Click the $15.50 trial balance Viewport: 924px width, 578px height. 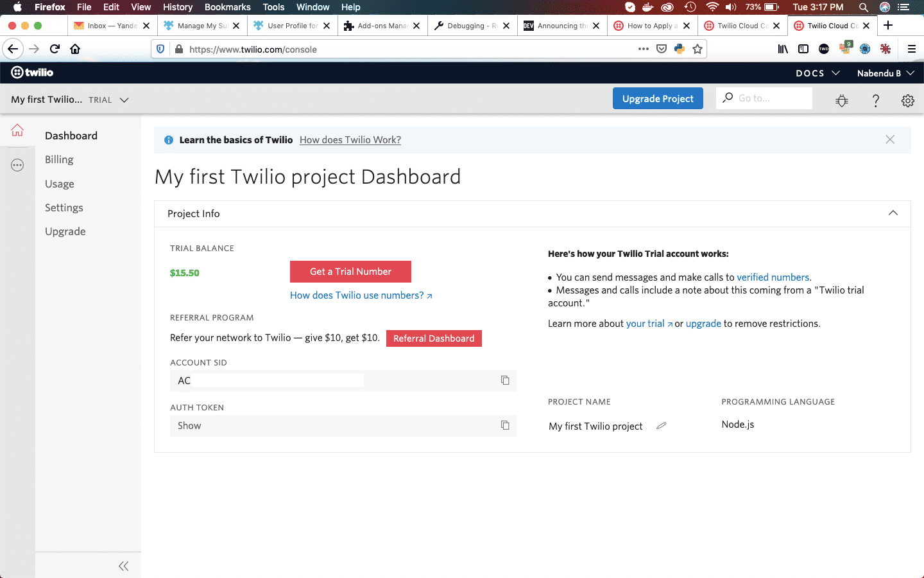coord(185,273)
